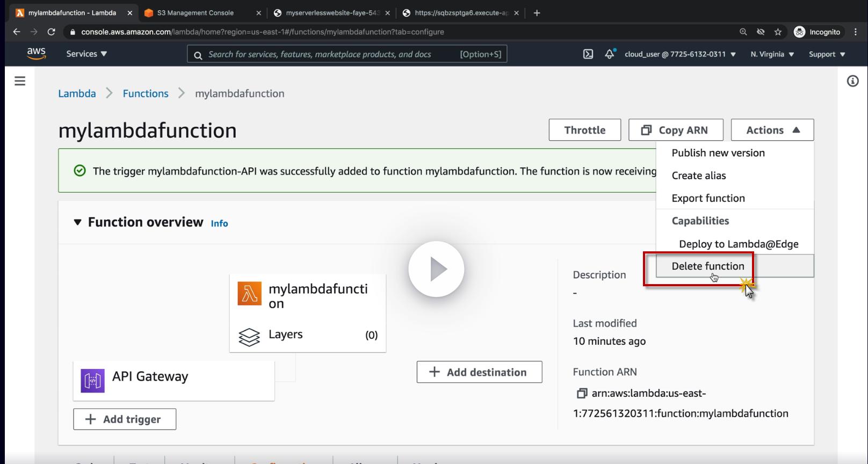Screen dimensions: 868x464
Task: Expand the Services dropdown
Action: (86, 54)
